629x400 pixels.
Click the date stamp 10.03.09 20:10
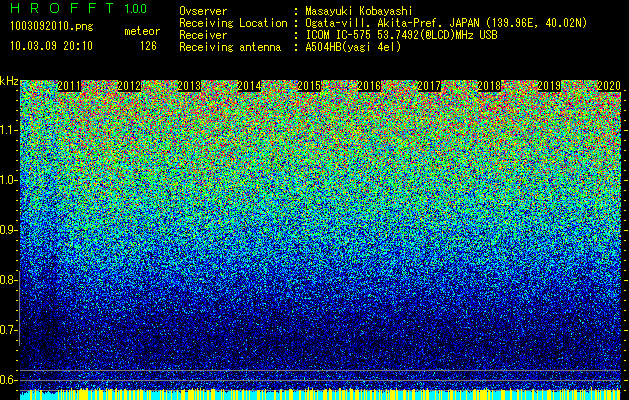pyautogui.click(x=51, y=46)
